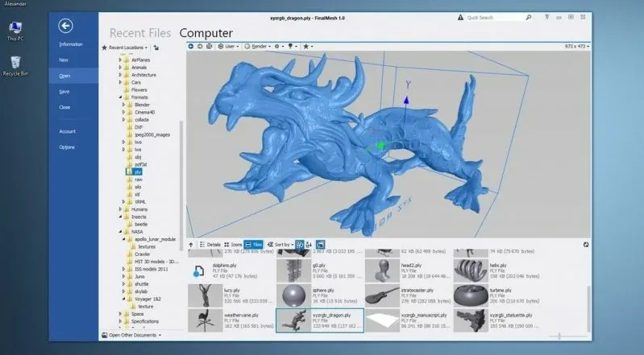The image size is (644, 355).
Task: Expand the AirPlanes folder
Action: [x=120, y=60]
